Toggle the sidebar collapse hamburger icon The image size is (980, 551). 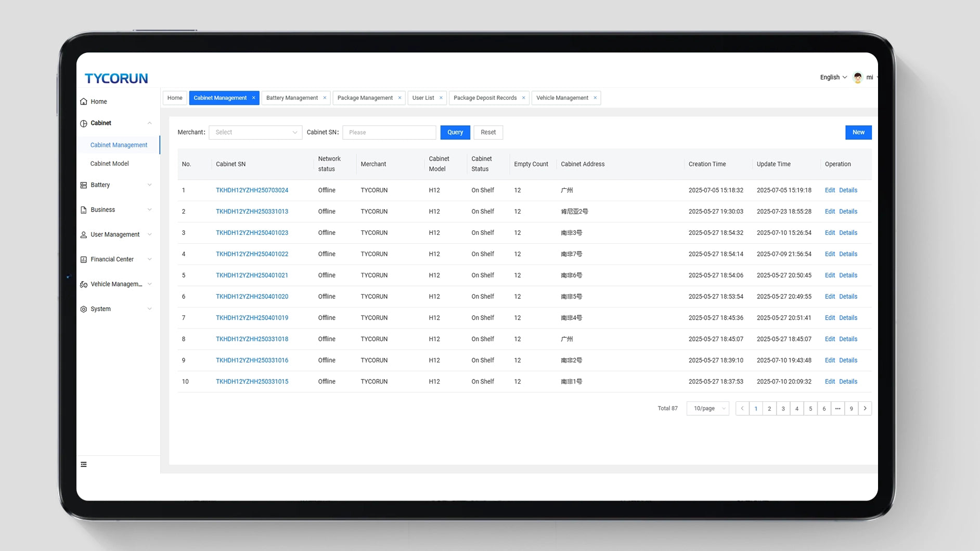coord(84,465)
